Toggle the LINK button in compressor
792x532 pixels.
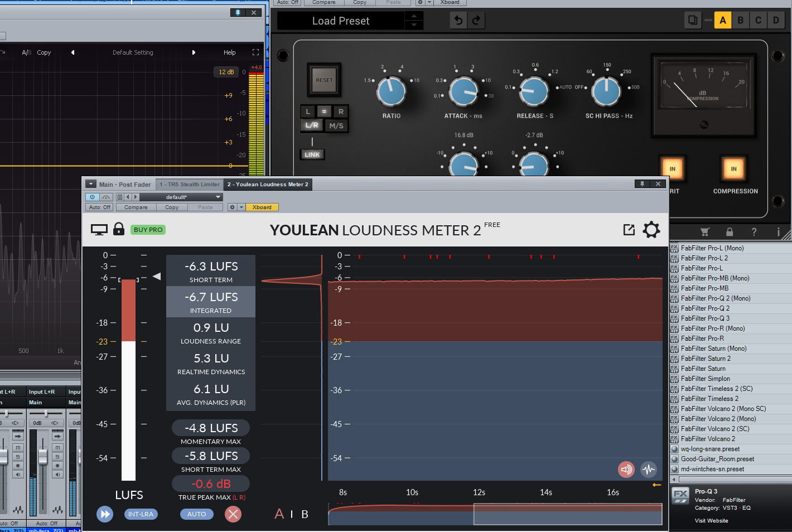click(x=312, y=154)
